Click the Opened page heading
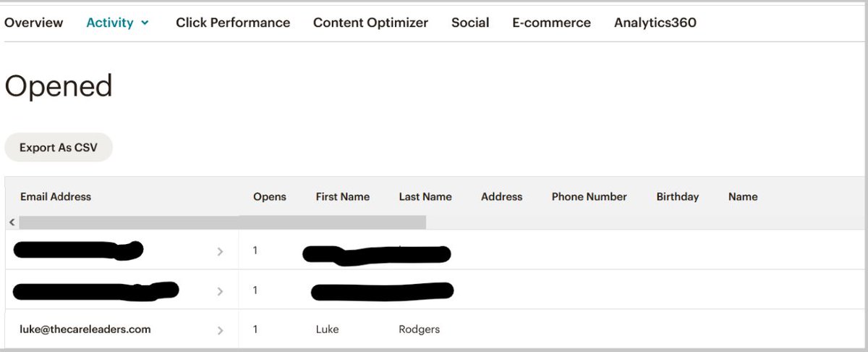 point(59,87)
